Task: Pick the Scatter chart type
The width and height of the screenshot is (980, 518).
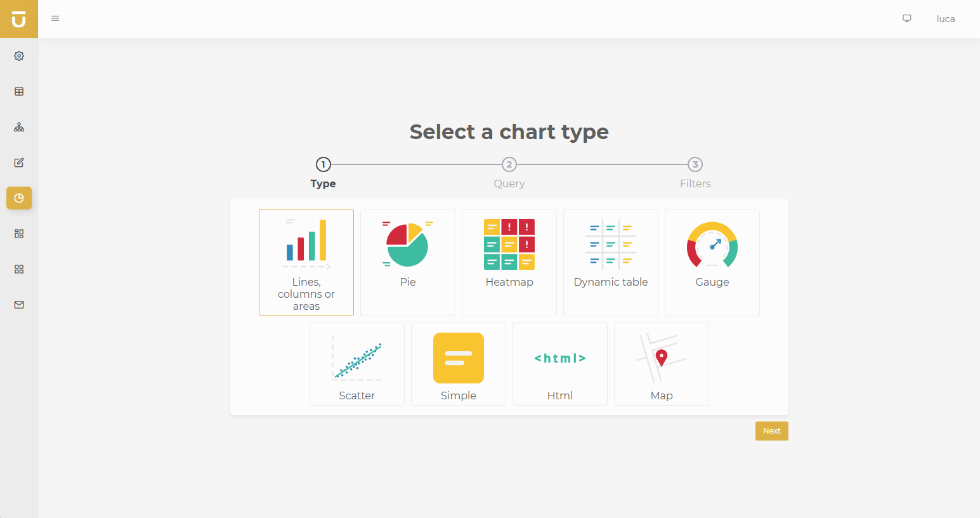Action: click(356, 364)
